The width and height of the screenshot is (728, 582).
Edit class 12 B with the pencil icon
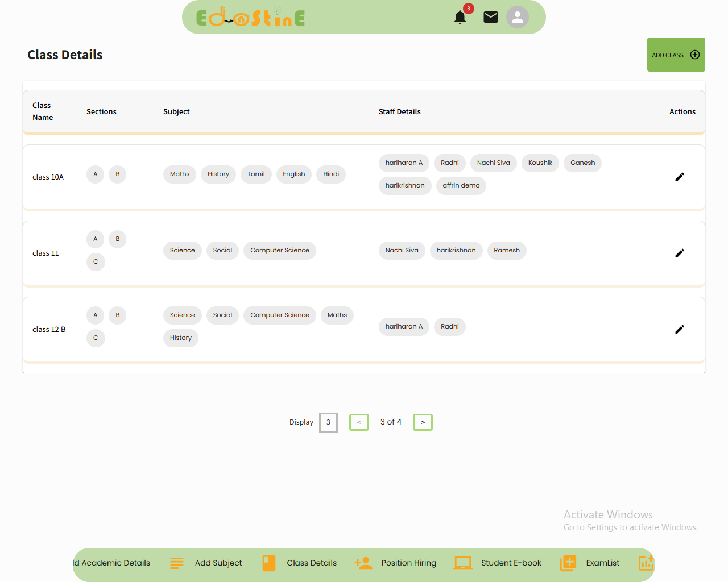pyautogui.click(x=680, y=329)
